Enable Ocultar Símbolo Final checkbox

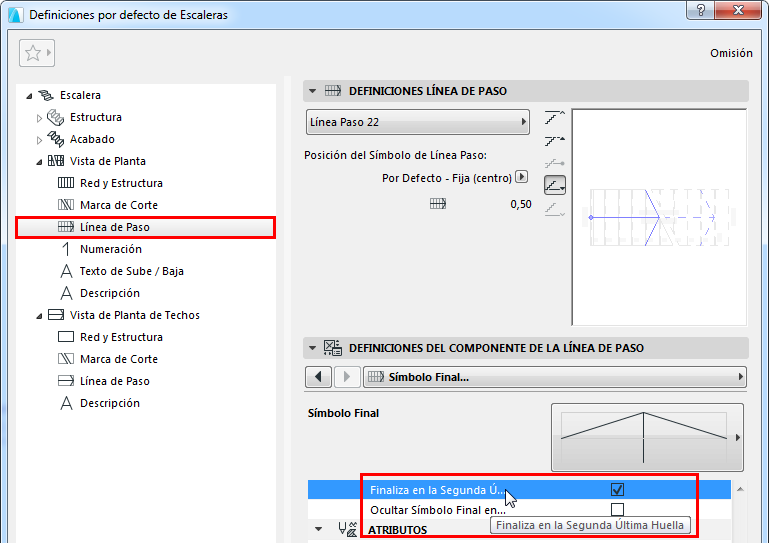click(617, 510)
